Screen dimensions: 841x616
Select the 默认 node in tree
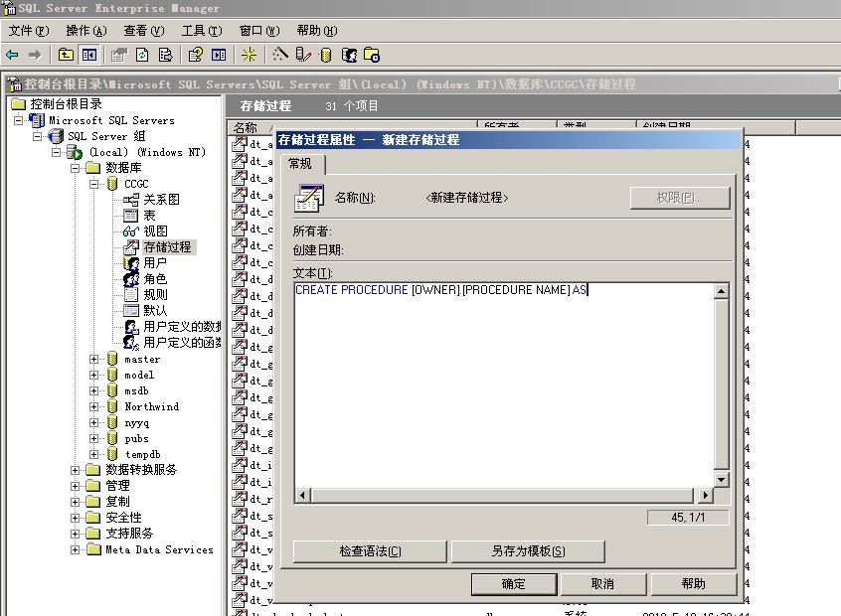point(155,310)
